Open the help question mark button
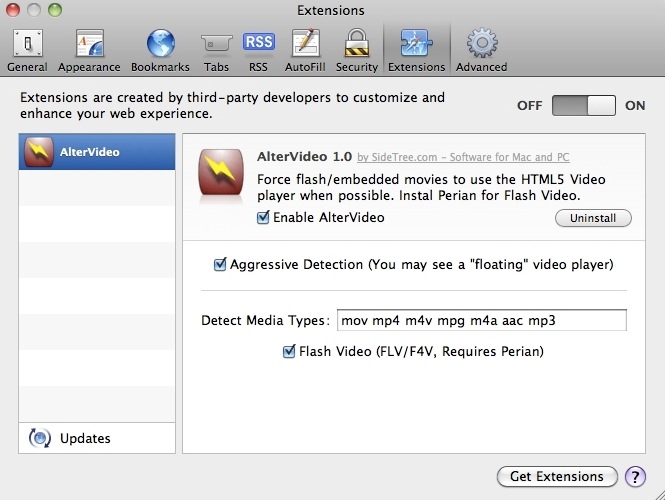This screenshot has height=500, width=665. coord(635,477)
